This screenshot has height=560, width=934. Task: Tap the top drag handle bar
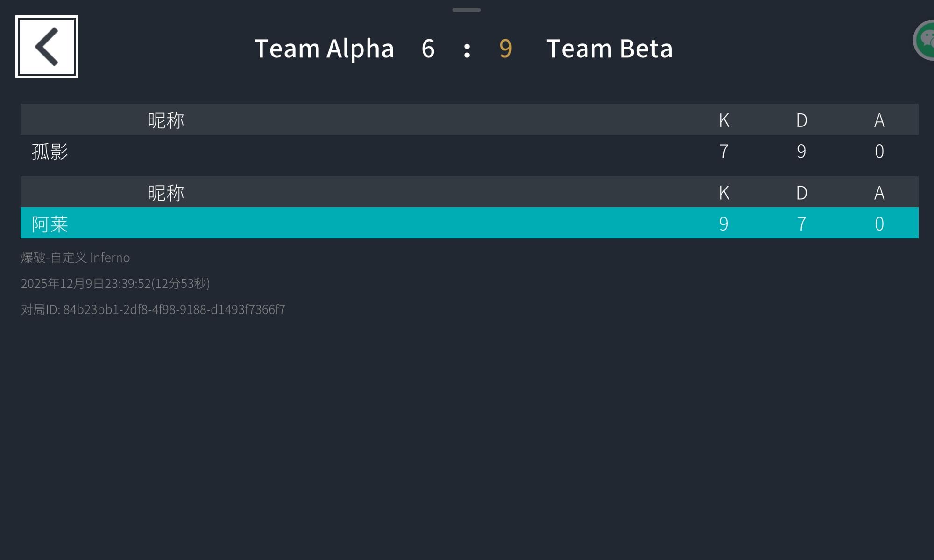466,10
